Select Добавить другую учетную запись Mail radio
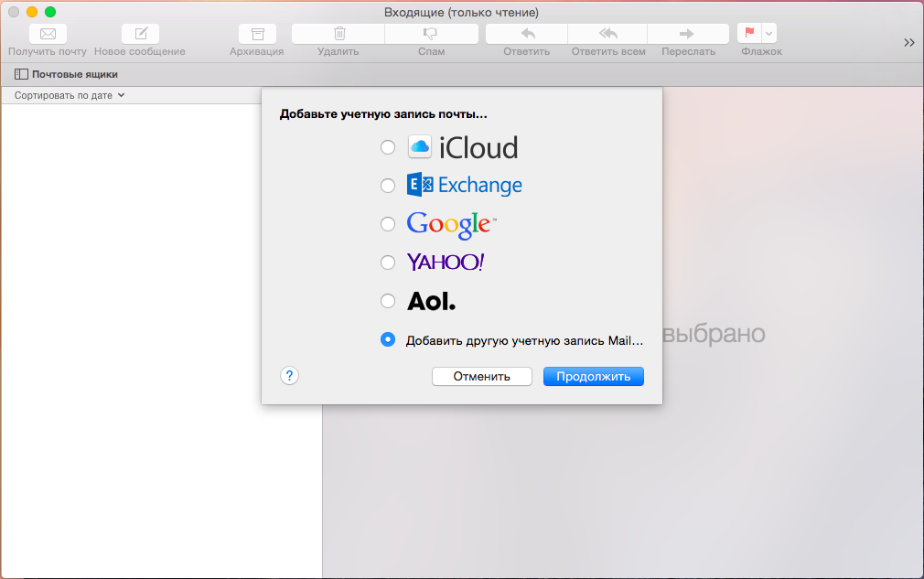 coord(388,340)
